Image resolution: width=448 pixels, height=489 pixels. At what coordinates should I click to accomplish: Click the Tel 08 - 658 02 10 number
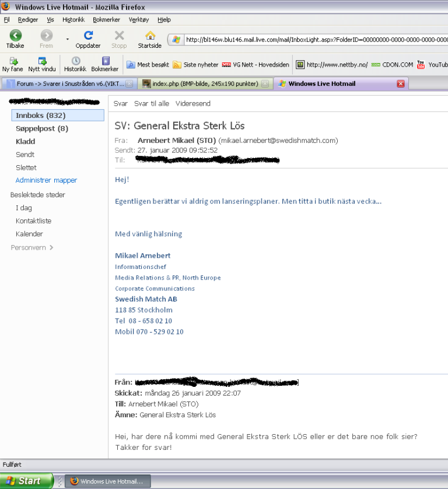(143, 321)
